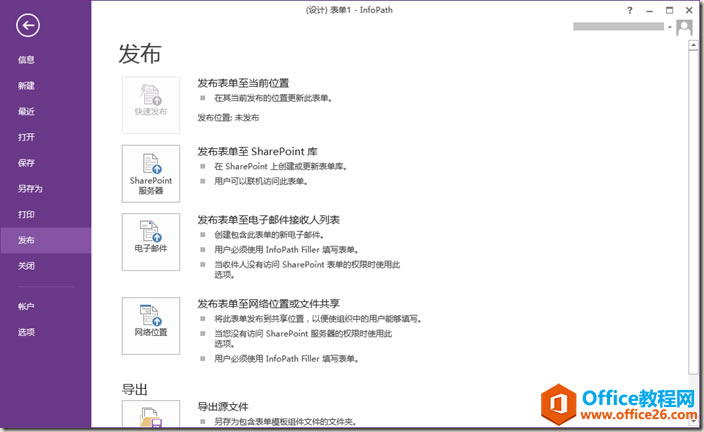Open the 最近 files page

pyautogui.click(x=26, y=112)
